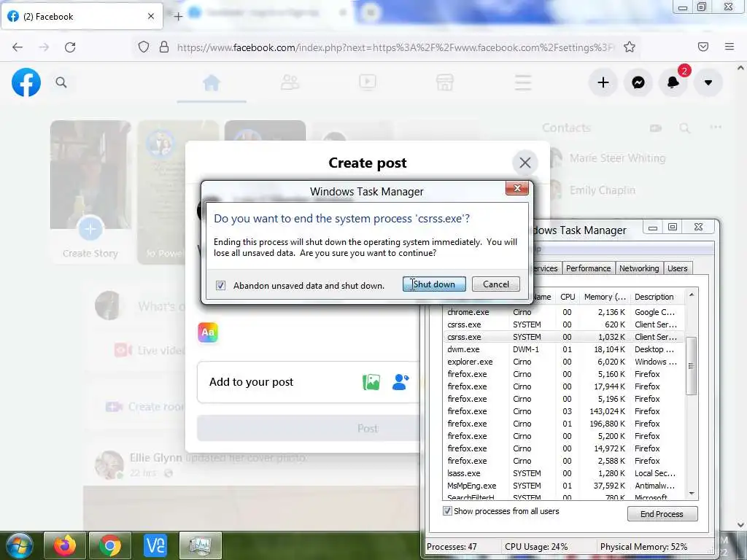Image resolution: width=747 pixels, height=560 pixels.
Task: Click the plus Create icon
Action: point(603,82)
